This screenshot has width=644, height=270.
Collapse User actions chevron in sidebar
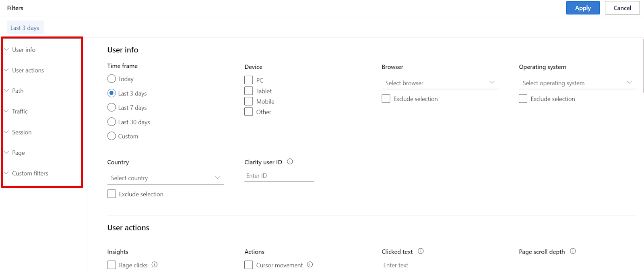pos(6,70)
